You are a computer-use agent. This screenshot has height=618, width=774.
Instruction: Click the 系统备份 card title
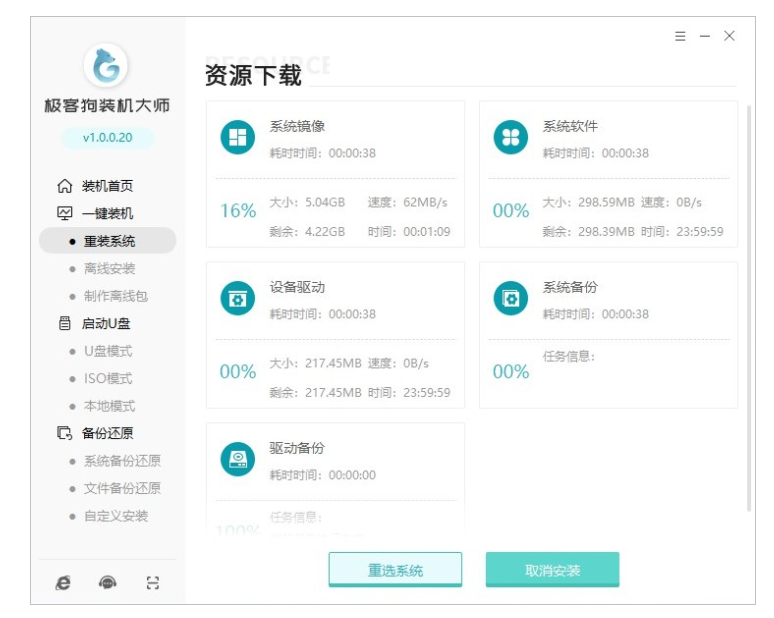coord(570,287)
